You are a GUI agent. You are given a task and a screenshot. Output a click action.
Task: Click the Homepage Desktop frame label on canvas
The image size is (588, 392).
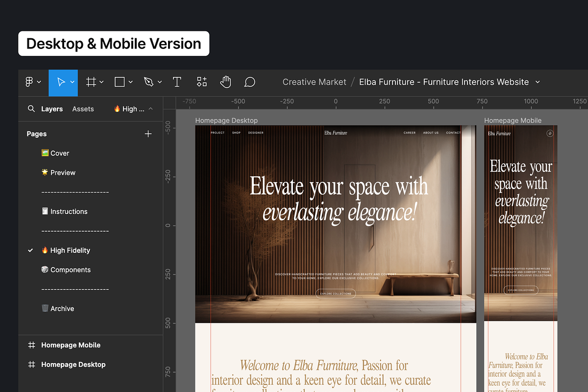[226, 121]
